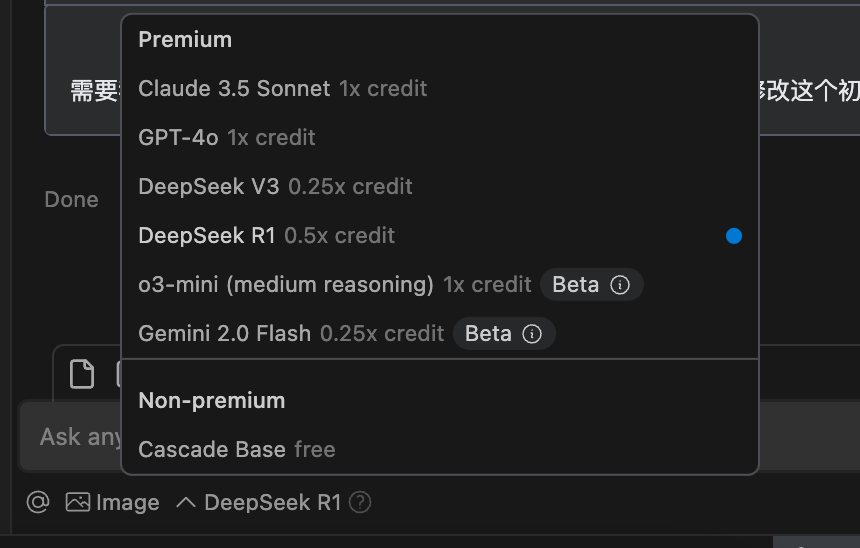860x548 pixels.
Task: Select o3-mini medium reasoning model
Action: (x=440, y=285)
